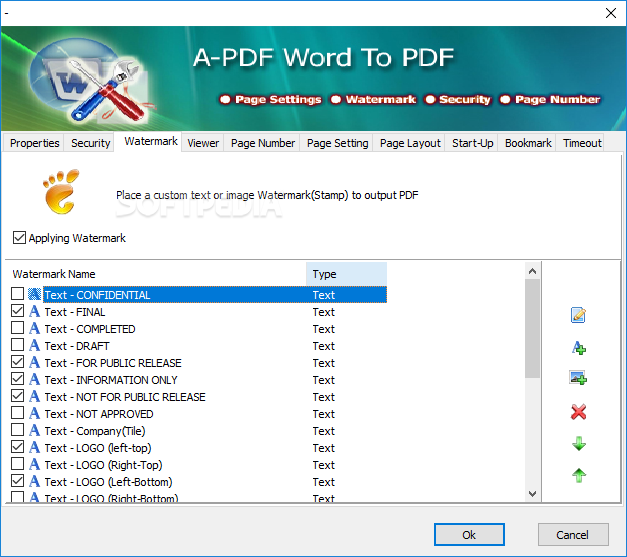
Task: Click the add text watermark icon
Action: [x=578, y=347]
